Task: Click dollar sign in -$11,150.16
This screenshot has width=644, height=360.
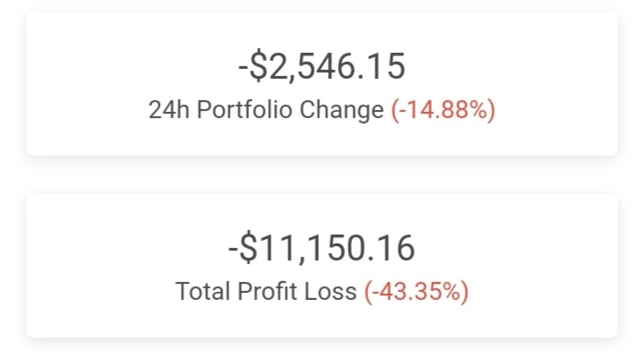Action: click(248, 248)
